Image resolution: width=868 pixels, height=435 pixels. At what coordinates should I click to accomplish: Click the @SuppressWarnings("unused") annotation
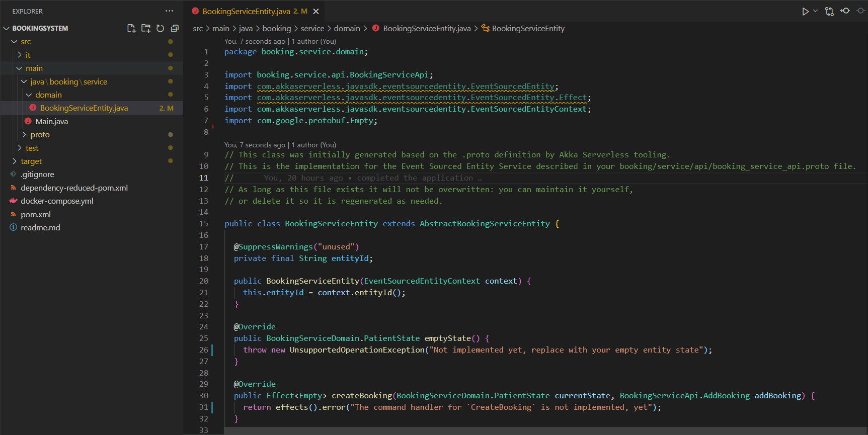pyautogui.click(x=296, y=247)
